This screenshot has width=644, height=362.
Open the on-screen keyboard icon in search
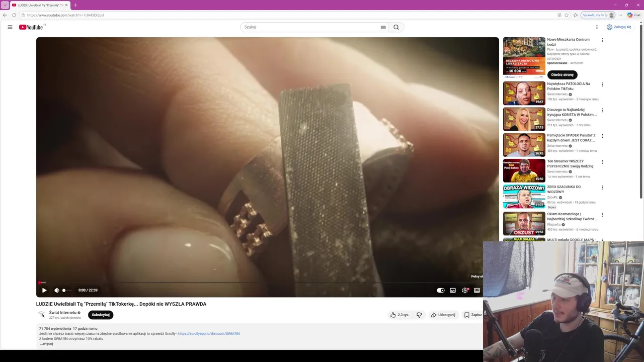tap(383, 27)
